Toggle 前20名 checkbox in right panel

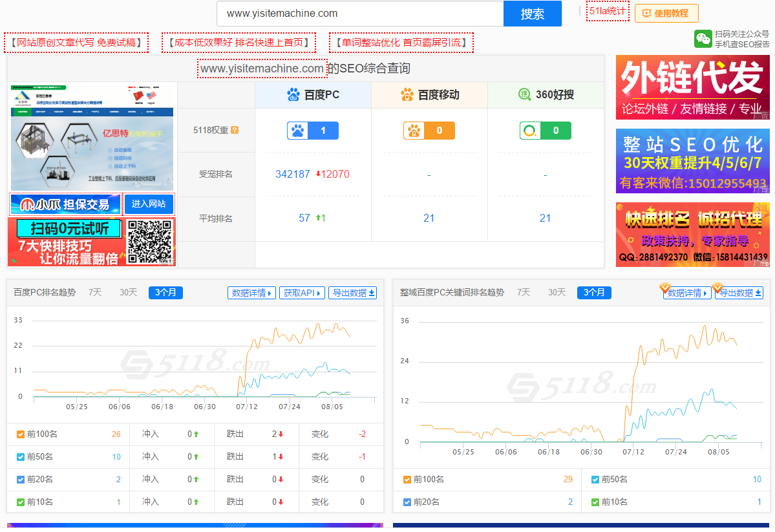(407, 502)
